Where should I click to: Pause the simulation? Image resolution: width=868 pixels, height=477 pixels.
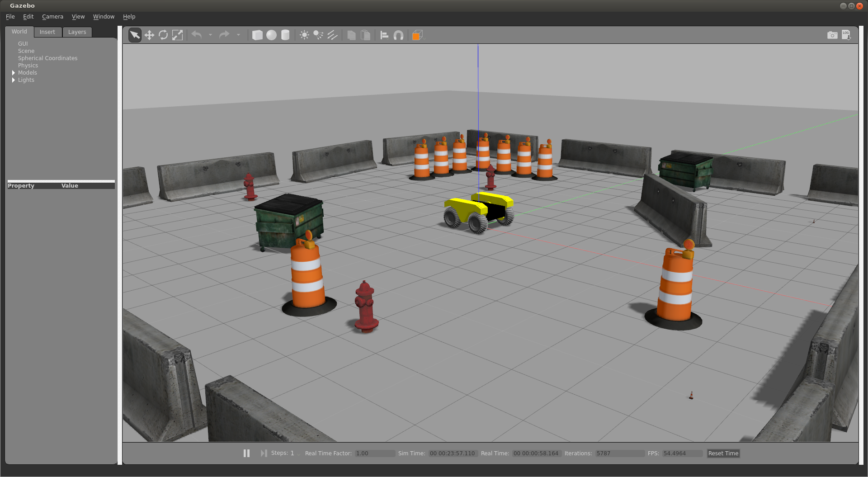pos(246,453)
